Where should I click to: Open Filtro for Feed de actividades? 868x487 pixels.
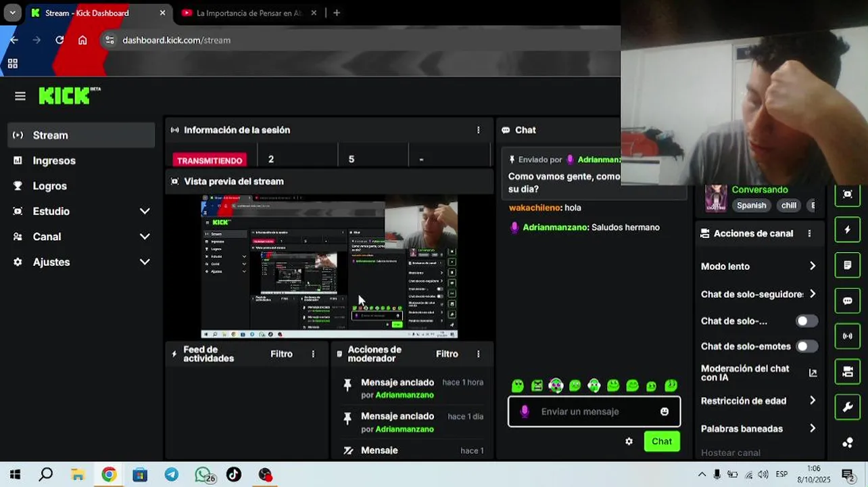point(282,354)
